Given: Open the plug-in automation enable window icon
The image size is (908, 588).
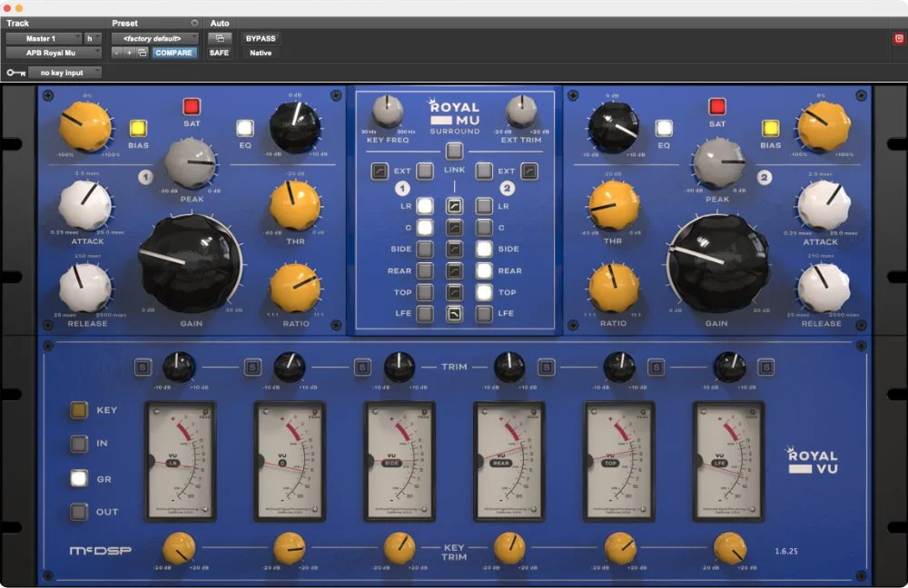Looking at the screenshot, I should point(220,38).
